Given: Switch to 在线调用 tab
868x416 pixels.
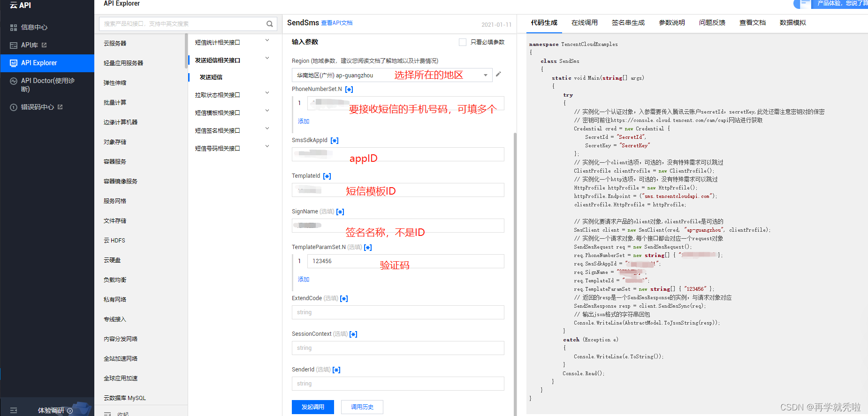Looking at the screenshot, I should 585,23.
